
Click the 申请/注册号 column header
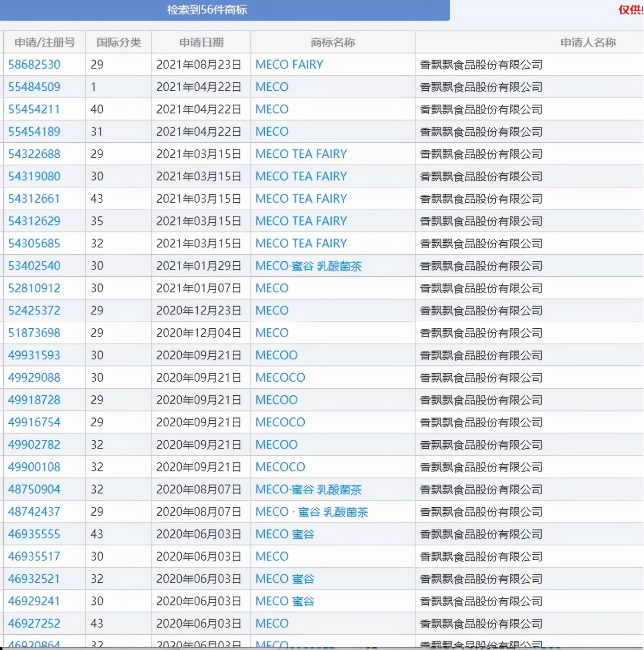(45, 42)
